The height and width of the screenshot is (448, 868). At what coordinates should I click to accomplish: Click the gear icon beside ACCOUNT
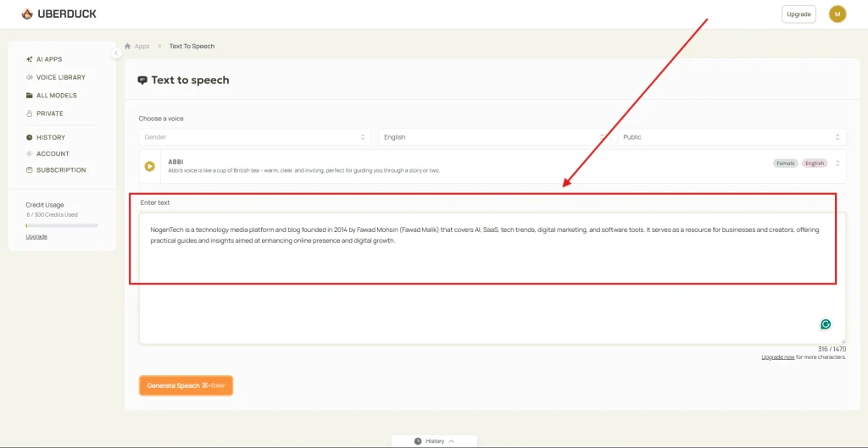[x=30, y=154]
